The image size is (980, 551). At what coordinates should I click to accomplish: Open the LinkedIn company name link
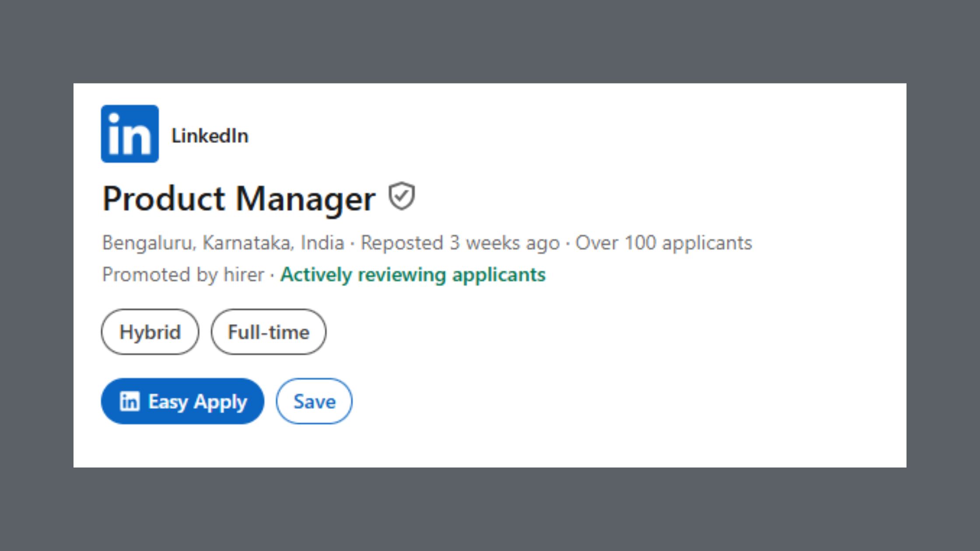(210, 136)
